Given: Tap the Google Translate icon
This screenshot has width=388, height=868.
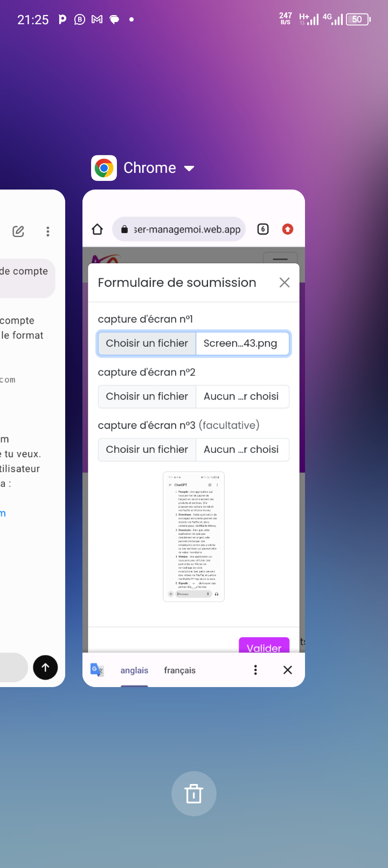Looking at the screenshot, I should click(x=98, y=670).
